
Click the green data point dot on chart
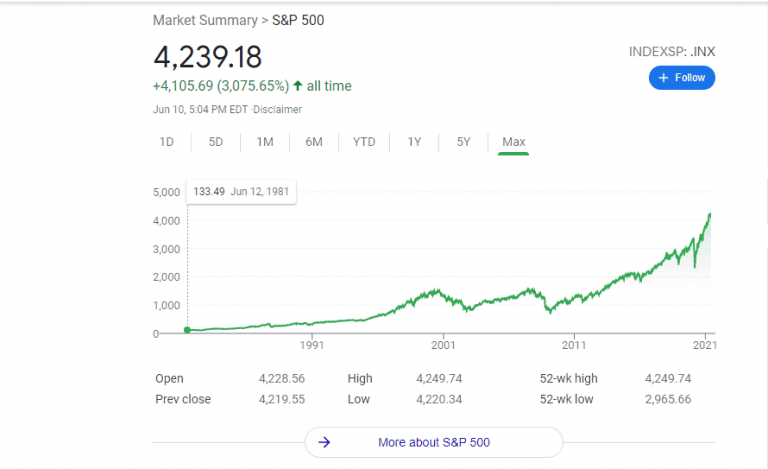tap(187, 330)
